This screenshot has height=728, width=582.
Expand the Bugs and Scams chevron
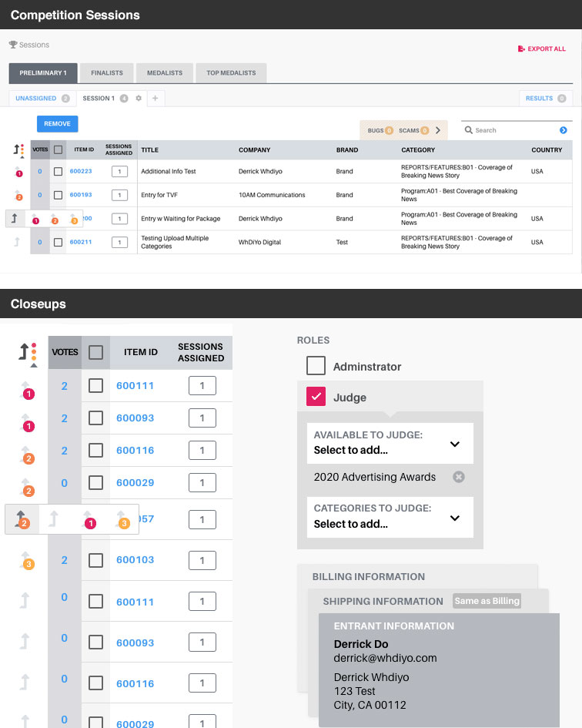(438, 130)
